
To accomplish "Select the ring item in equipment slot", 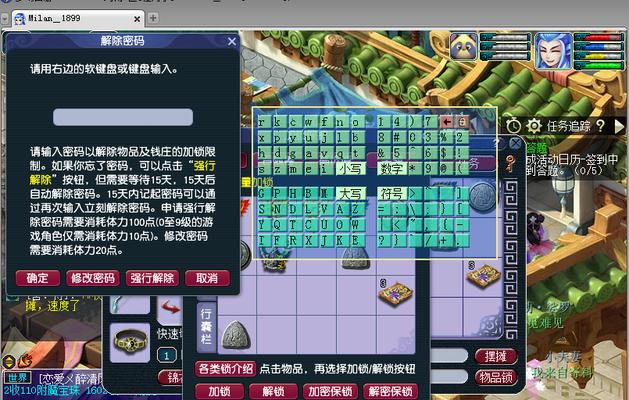I will [x=130, y=341].
